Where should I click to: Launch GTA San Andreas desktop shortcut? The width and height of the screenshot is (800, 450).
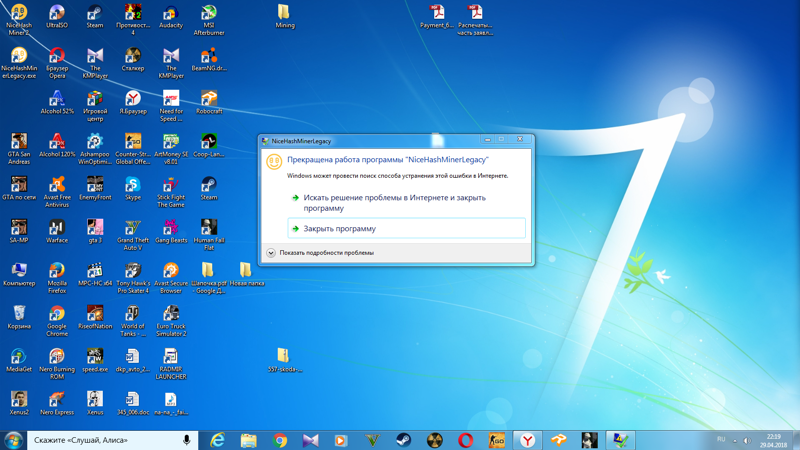point(19,149)
